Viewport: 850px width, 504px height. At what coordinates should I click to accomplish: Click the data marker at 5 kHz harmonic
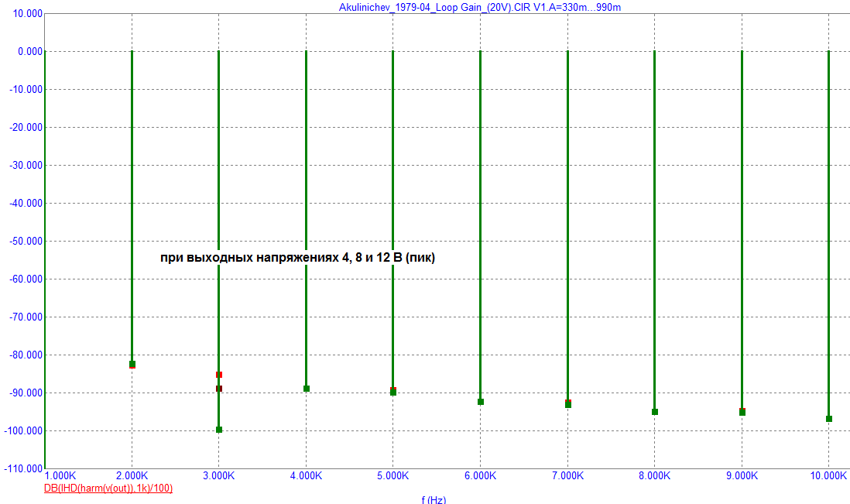393,392
